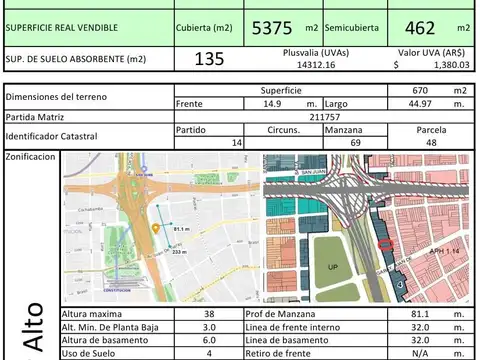The image size is (480, 360).
Task: Select the Uso de Suelo value 4
Action: (x=209, y=353)
